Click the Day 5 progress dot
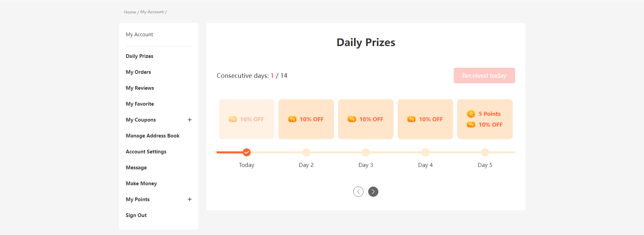 coord(485,152)
